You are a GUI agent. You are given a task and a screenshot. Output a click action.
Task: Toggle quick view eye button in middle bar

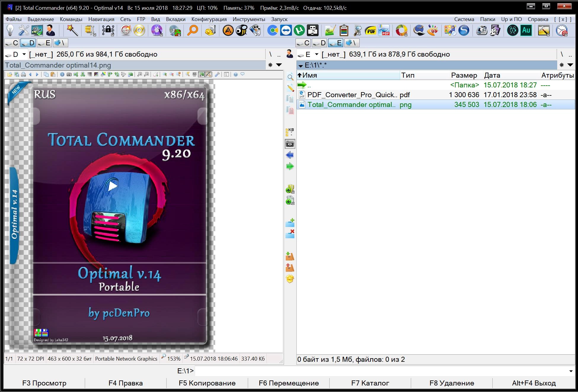pos(290,144)
